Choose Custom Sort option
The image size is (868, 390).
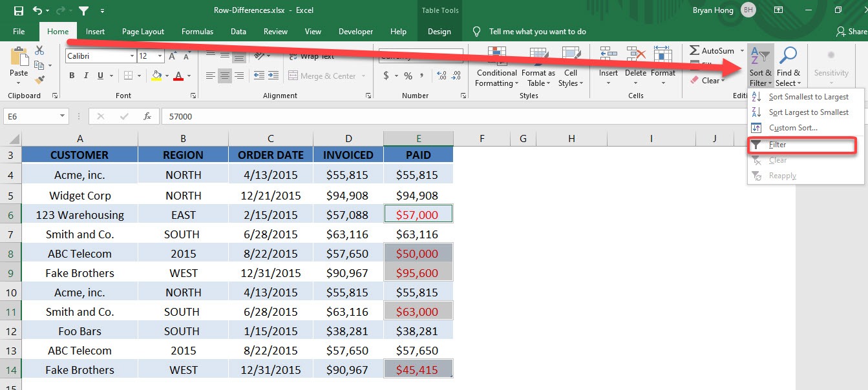[793, 128]
